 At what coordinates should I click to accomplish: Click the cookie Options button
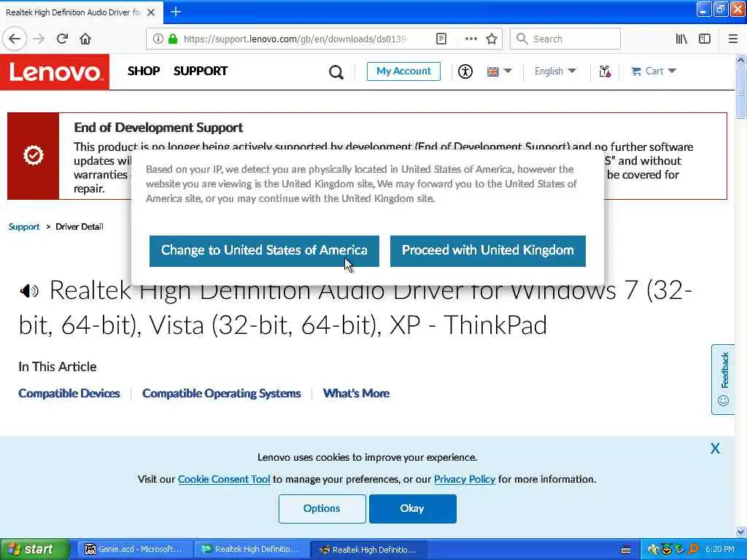(x=322, y=508)
